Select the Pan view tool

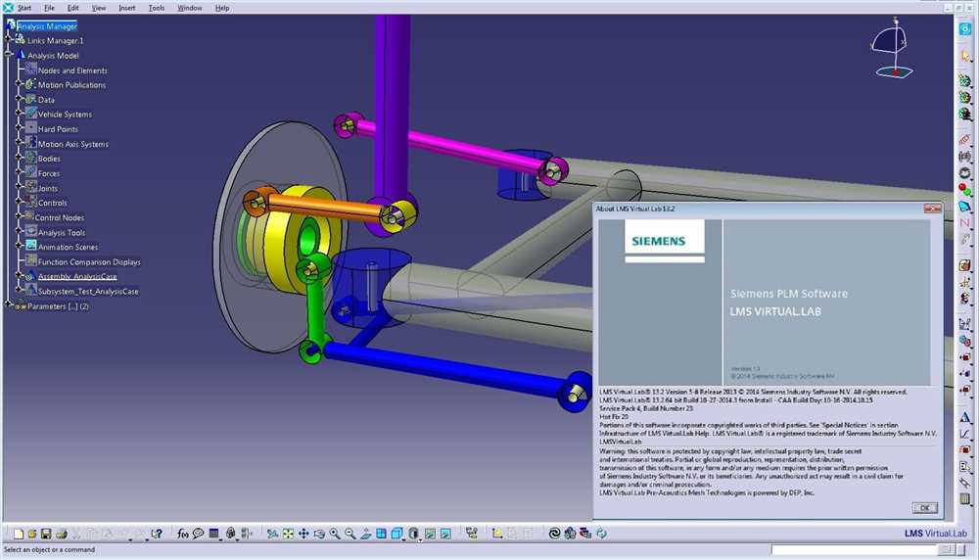[x=303, y=534]
